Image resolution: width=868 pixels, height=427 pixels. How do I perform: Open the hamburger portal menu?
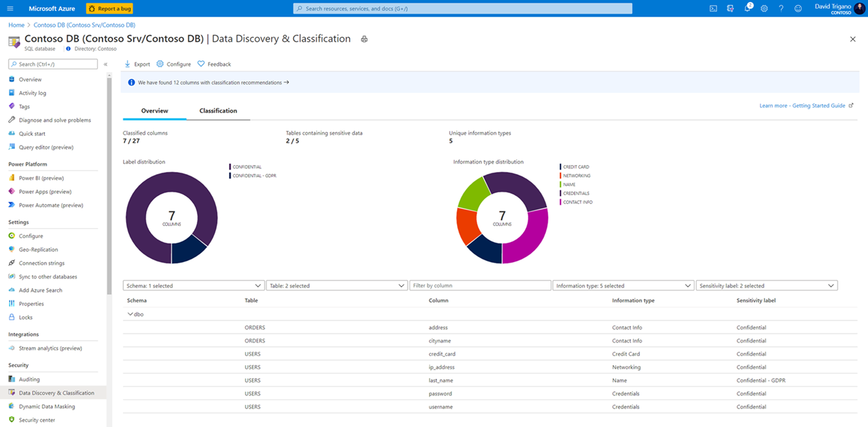click(x=10, y=8)
